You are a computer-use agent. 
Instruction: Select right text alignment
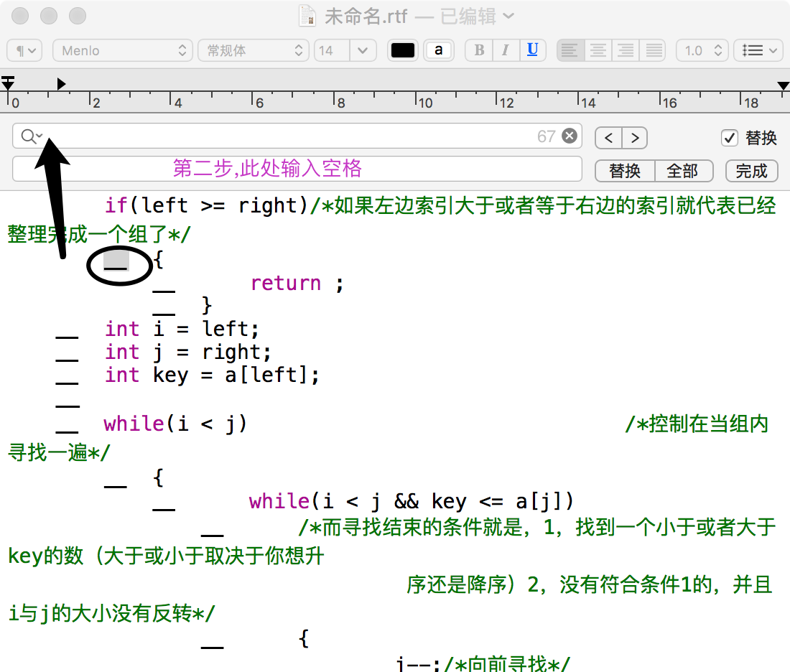click(x=625, y=50)
